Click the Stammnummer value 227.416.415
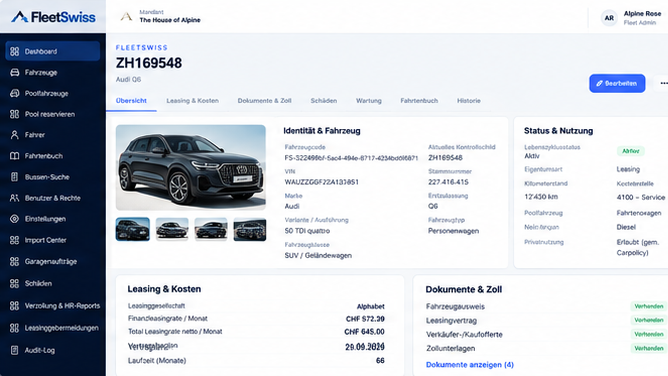This screenshot has height=376, width=668. pyautogui.click(x=448, y=182)
